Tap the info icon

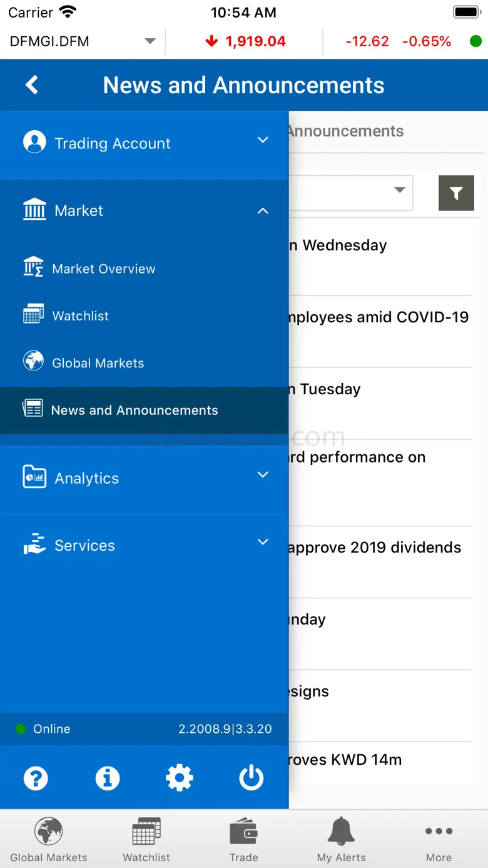pos(108,778)
